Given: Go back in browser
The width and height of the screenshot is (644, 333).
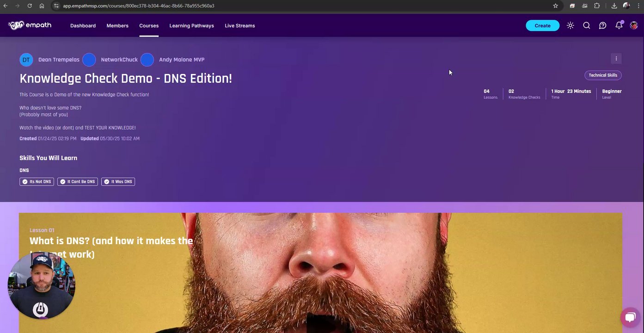Looking at the screenshot, I should [x=6, y=6].
